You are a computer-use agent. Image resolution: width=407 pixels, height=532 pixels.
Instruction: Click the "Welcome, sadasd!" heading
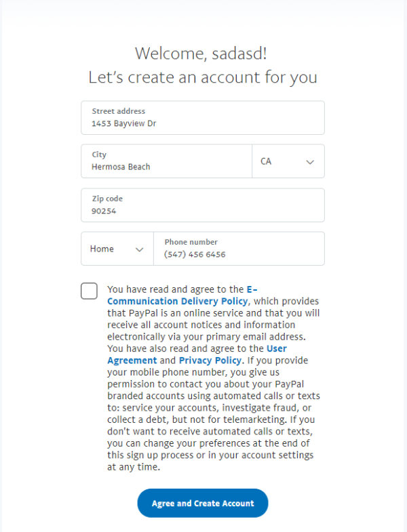(x=203, y=54)
